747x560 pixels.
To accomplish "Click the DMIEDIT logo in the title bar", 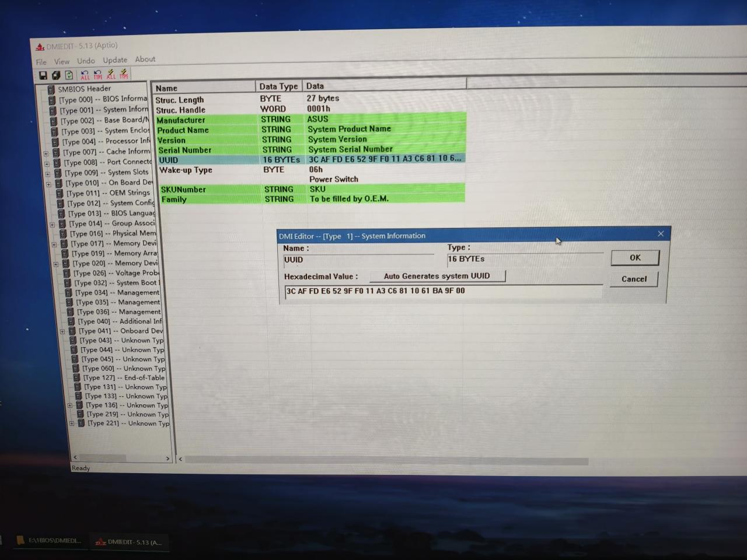I will [40, 47].
